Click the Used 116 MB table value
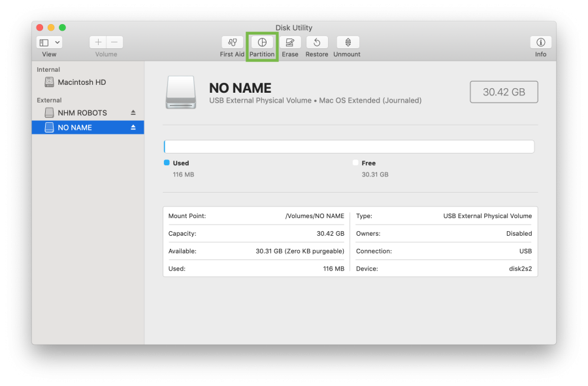The image size is (588, 386). (333, 268)
